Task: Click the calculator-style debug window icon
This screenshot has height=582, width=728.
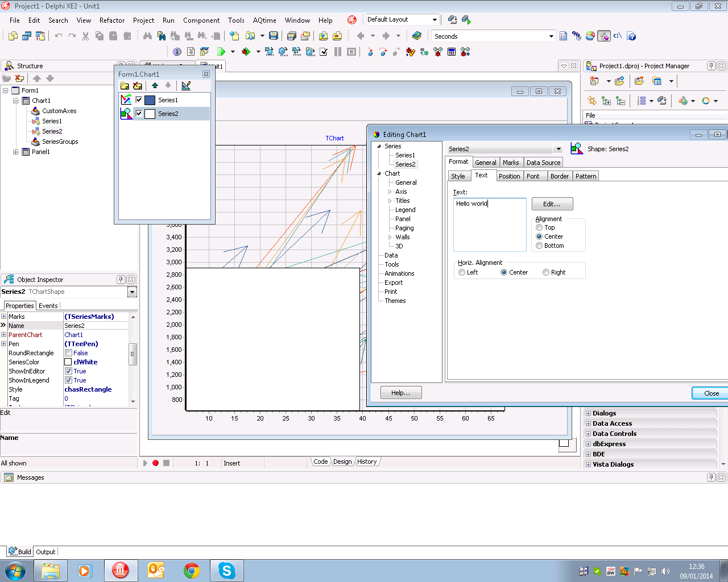Action: (452, 52)
